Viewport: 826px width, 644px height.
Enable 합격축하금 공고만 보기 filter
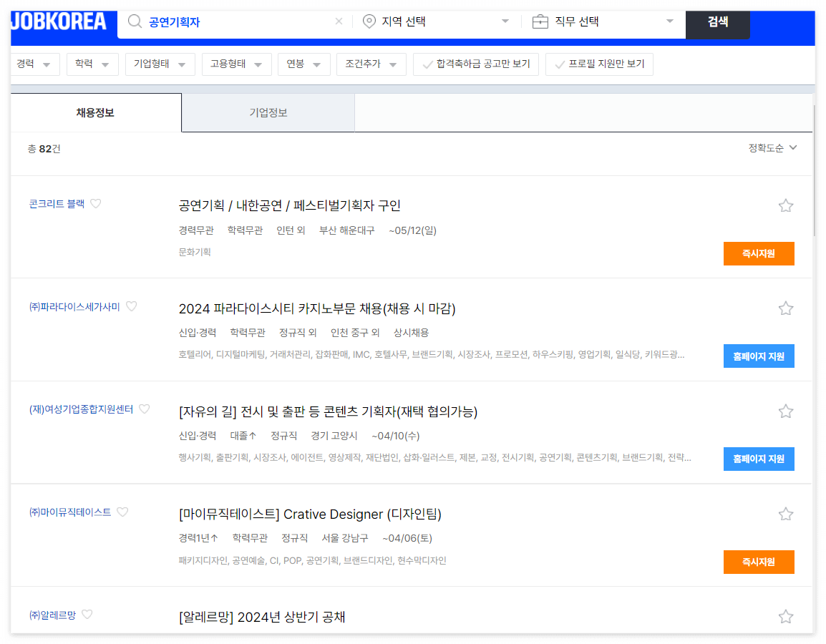click(x=475, y=64)
